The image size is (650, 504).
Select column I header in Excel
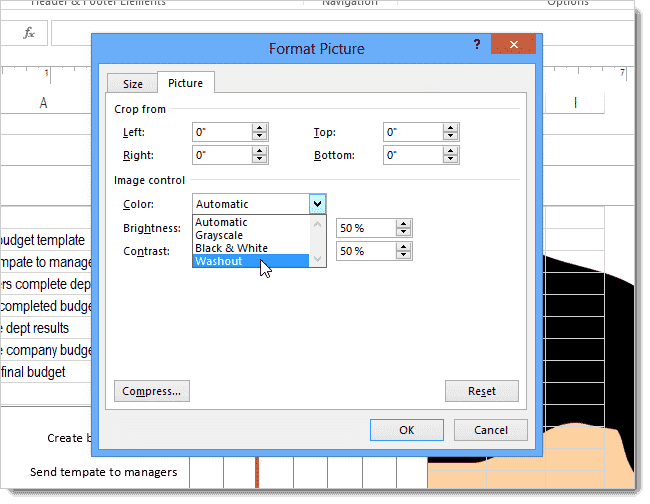[x=575, y=102]
